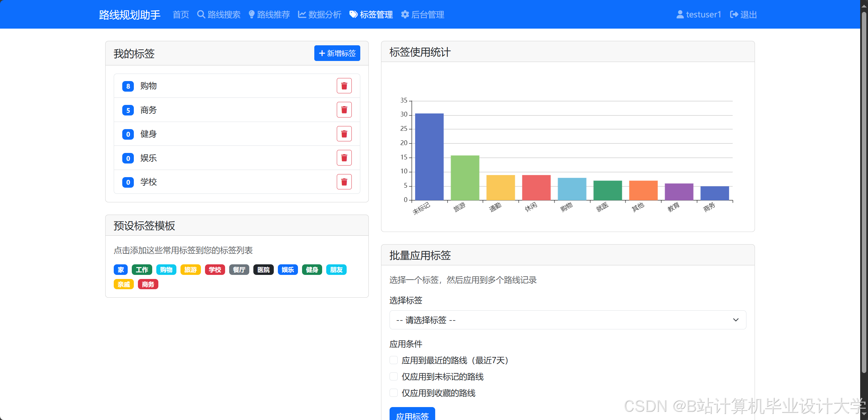Delete the 购物 tag with trash icon
Screen dimensions: 868x420
click(x=344, y=85)
